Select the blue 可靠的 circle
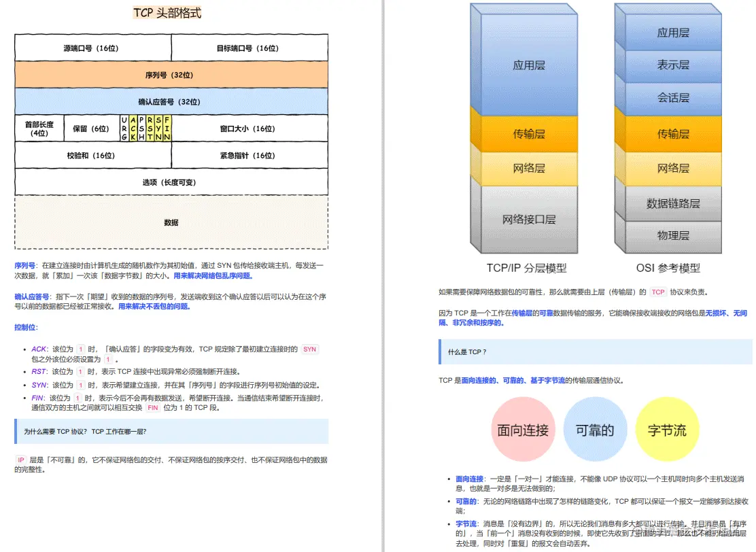The height and width of the screenshot is (552, 756). [x=595, y=430]
